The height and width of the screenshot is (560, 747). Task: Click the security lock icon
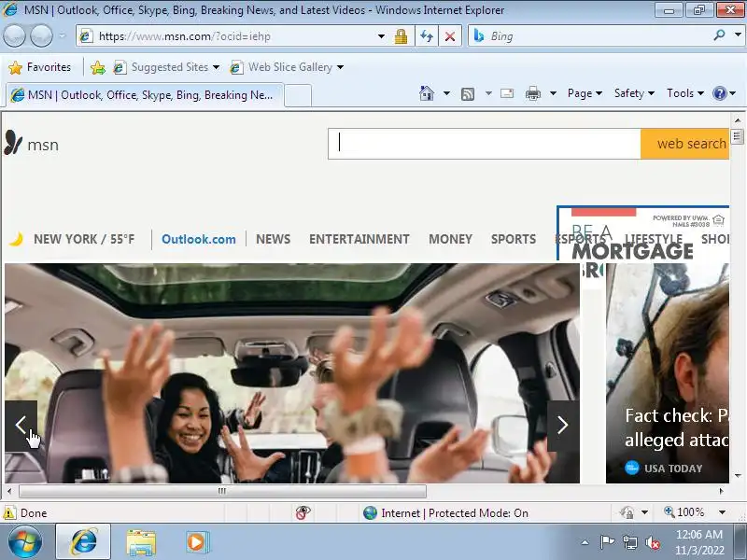pos(401,36)
